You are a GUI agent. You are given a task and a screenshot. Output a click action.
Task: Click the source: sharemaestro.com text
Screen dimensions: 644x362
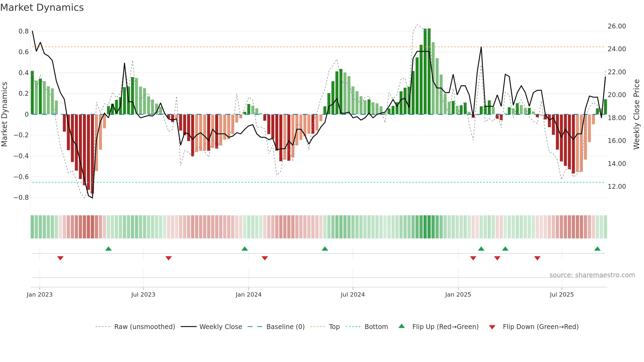pyautogui.click(x=592, y=275)
